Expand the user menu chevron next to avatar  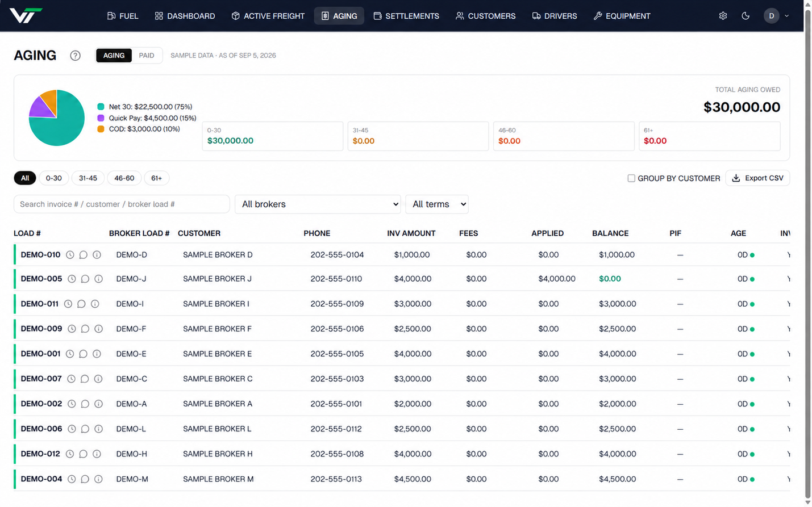(x=786, y=16)
